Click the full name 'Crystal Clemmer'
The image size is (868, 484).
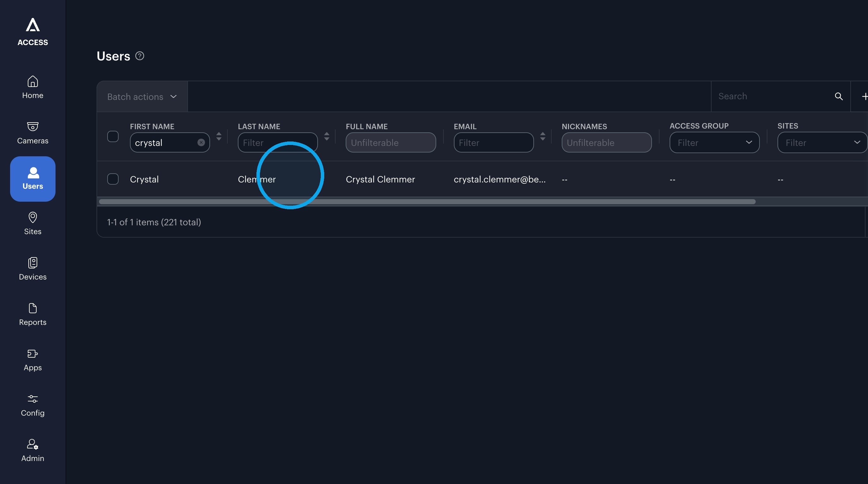[380, 179]
